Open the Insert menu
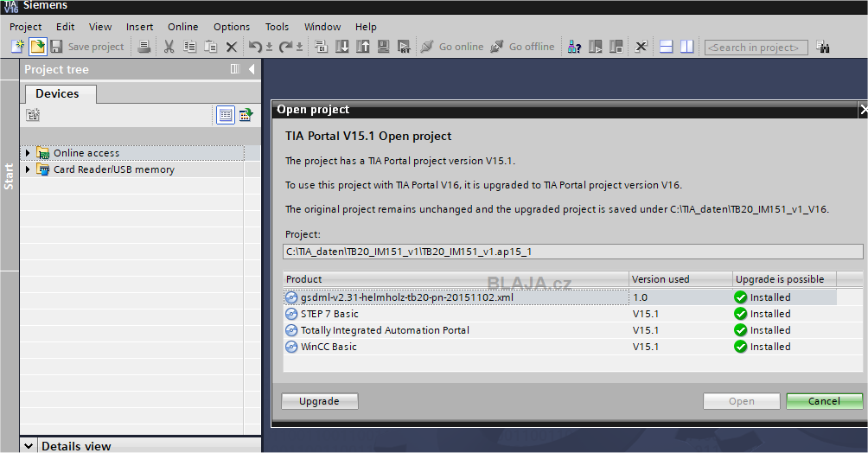Image resolution: width=868 pixels, height=453 pixels. click(x=139, y=27)
